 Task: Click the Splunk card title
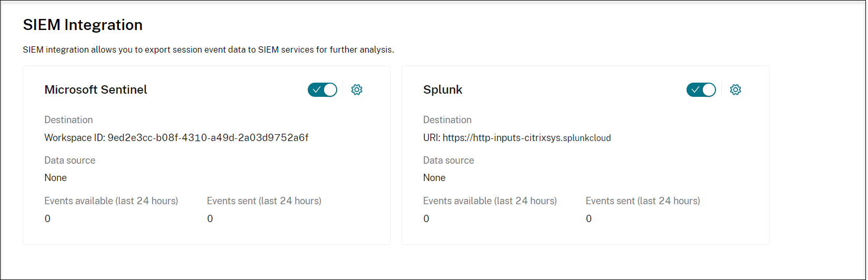[442, 90]
